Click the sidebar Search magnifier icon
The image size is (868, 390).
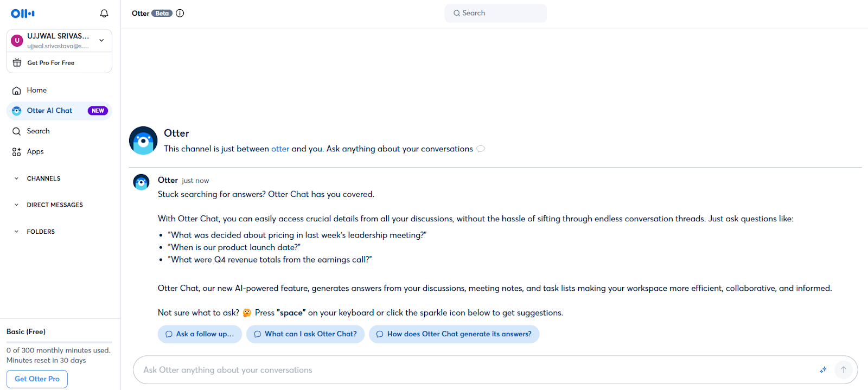point(17,131)
